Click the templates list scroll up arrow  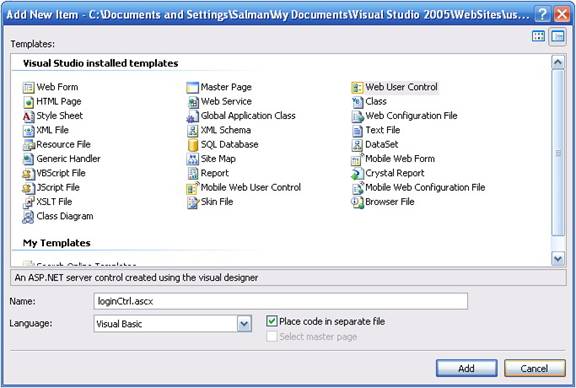pos(558,62)
